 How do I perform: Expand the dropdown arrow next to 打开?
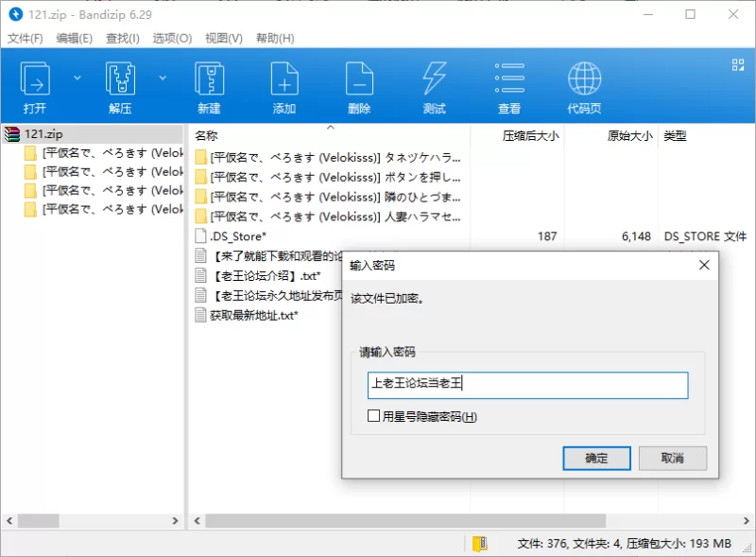[x=77, y=78]
